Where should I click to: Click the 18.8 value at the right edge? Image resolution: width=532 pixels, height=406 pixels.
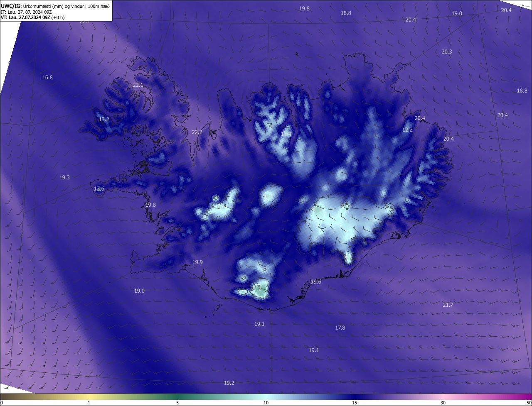coord(522,91)
